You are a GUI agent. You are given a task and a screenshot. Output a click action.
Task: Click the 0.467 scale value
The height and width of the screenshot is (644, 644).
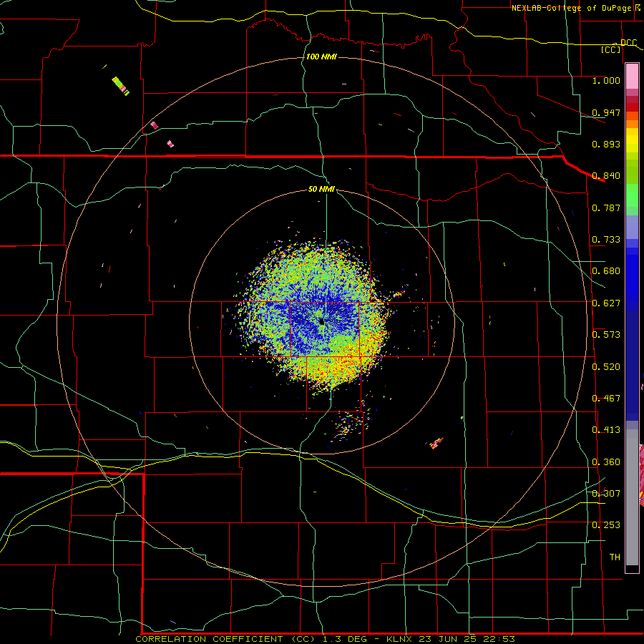coord(606,399)
